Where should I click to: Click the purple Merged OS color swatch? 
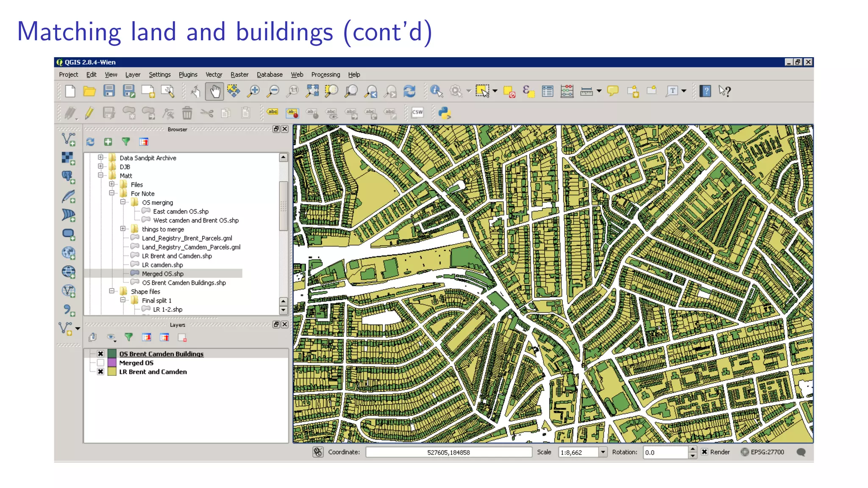112,363
